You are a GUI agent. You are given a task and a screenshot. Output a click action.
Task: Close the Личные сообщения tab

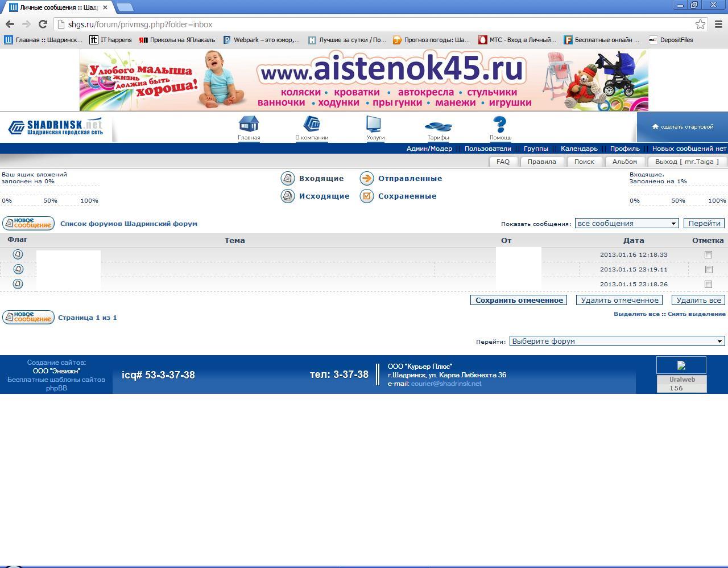click(105, 7)
